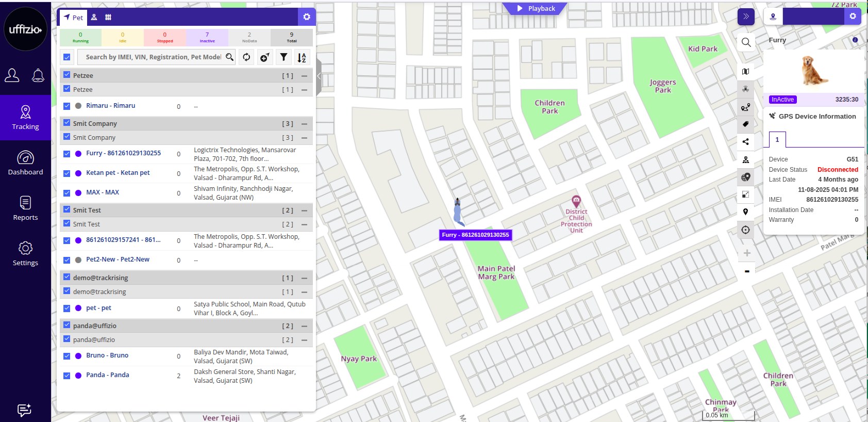Select the Inactive status filter tab
The width and height of the screenshot is (868, 422).
click(207, 37)
